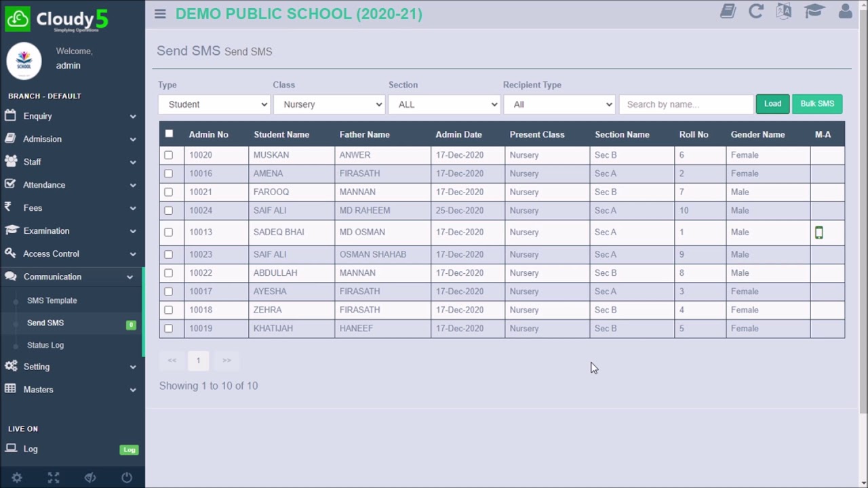Click the Setting gears icon
868x488 pixels.
point(11,367)
